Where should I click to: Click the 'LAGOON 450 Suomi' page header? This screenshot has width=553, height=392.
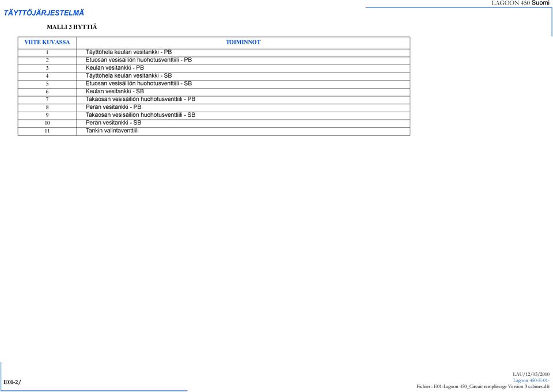521,3
